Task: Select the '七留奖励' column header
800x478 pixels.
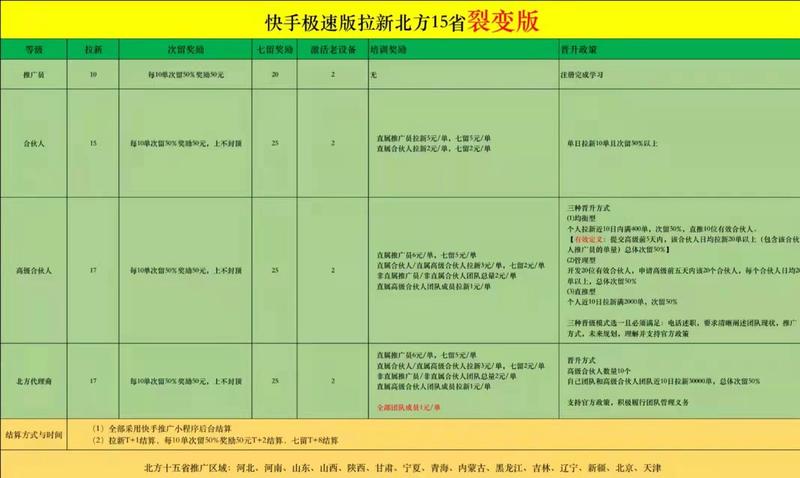Action: pyautogui.click(x=275, y=49)
